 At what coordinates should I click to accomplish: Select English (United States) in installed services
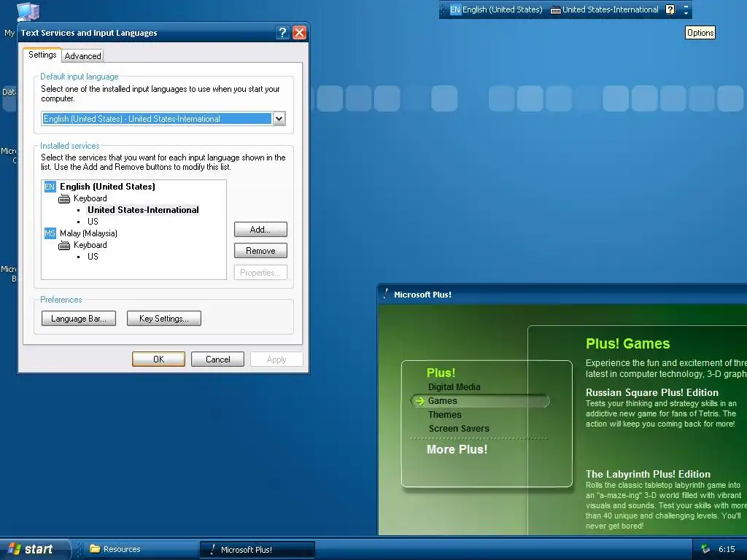point(107,187)
